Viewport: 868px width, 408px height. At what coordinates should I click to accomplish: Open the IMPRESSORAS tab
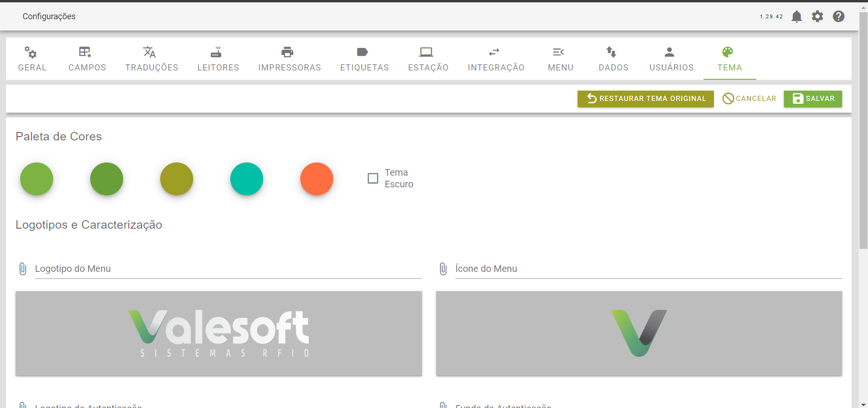point(289,68)
